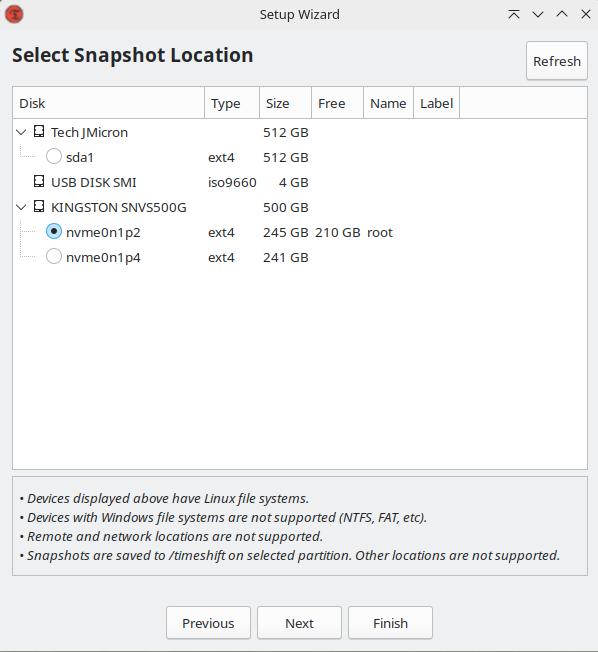598x652 pixels.
Task: Select the KINGSTON SNVS500G row label
Action: click(x=119, y=207)
